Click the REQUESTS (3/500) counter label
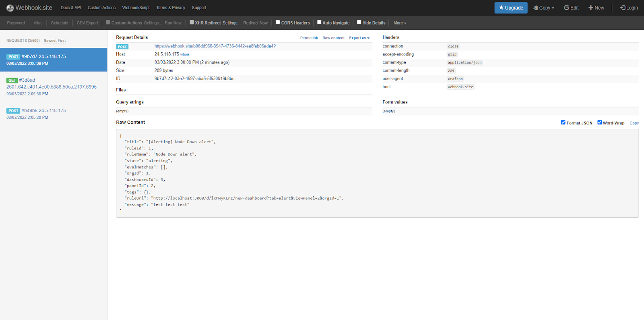The height and width of the screenshot is (320, 644). [23, 41]
